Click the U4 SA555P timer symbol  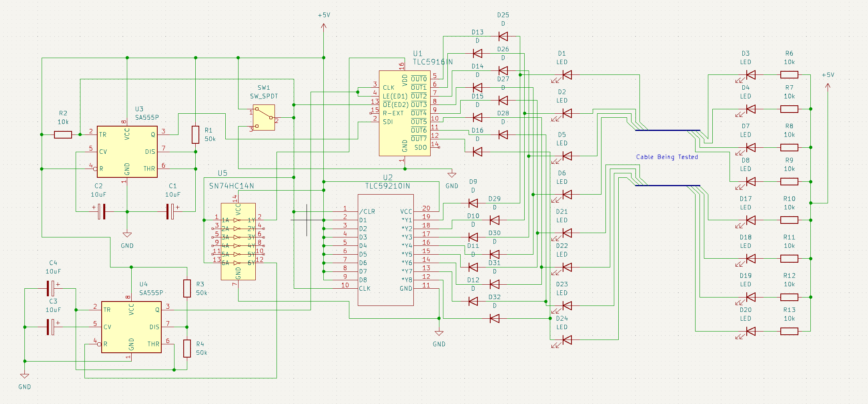(131, 327)
